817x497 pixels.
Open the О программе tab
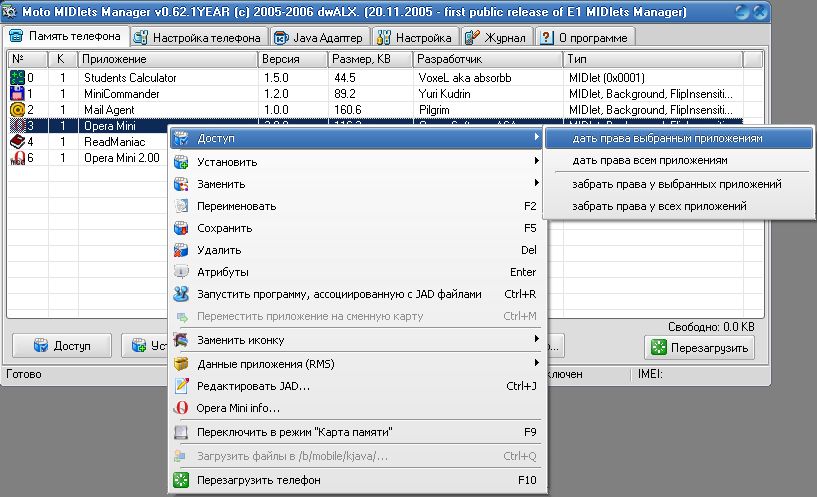click(x=585, y=38)
